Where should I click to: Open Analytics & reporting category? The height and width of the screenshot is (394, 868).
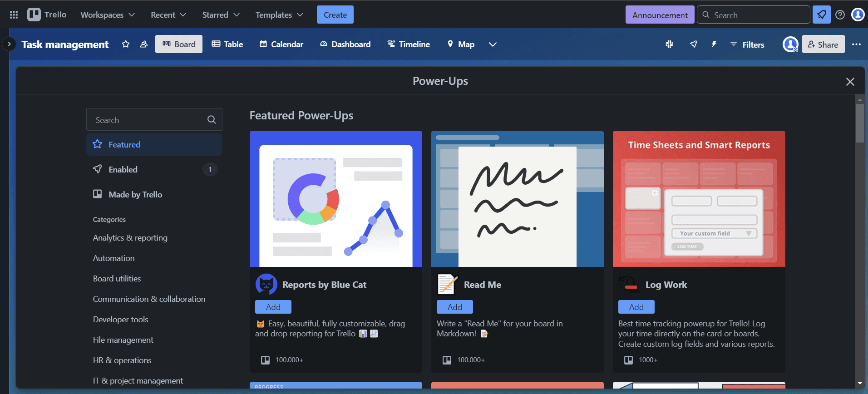(130, 238)
